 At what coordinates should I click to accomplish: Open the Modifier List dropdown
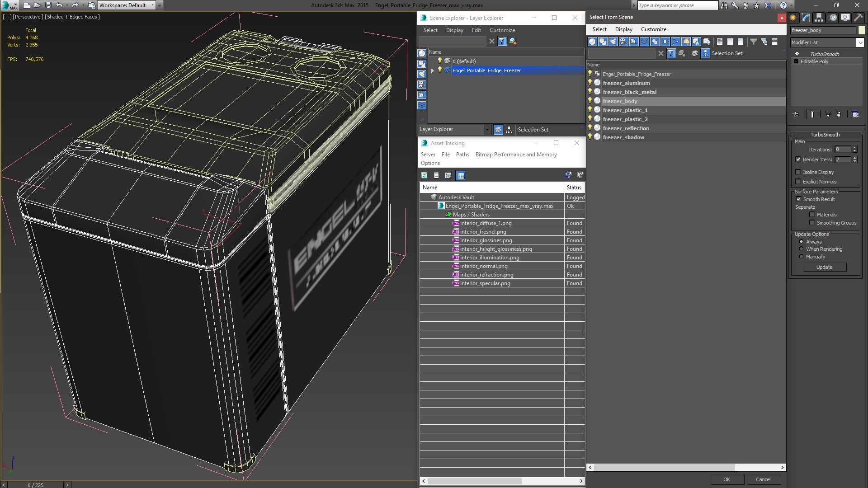point(859,42)
